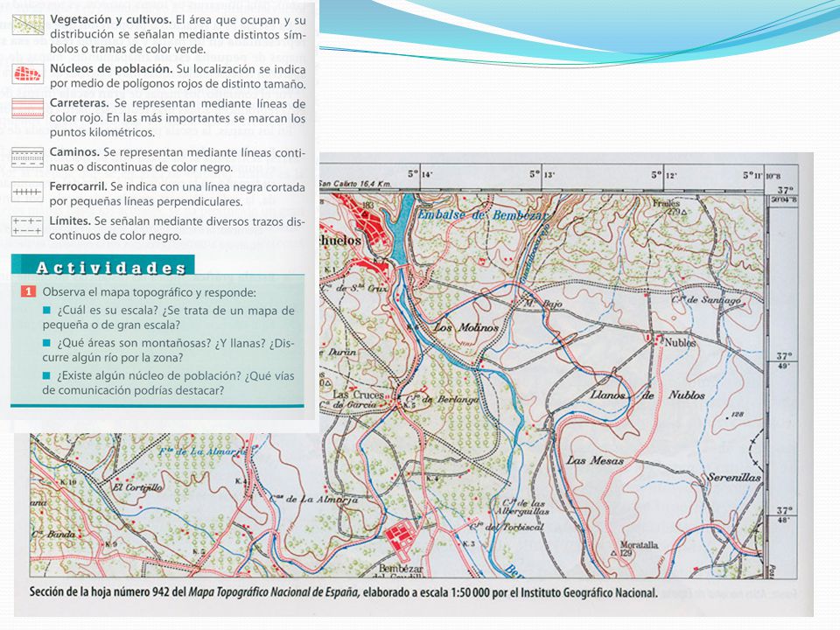Image resolution: width=840 pixels, height=630 pixels.
Task: Click the 'Cº de Berlanga' label
Action: [x=443, y=399]
